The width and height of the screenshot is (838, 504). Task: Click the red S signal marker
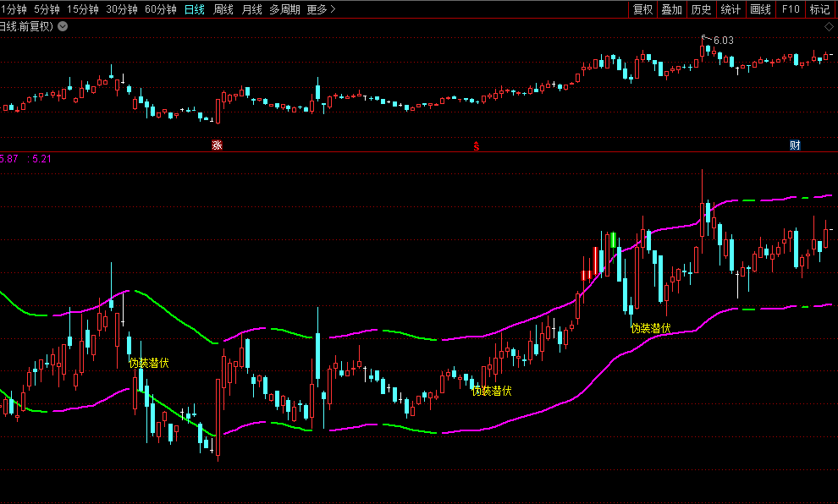476,145
